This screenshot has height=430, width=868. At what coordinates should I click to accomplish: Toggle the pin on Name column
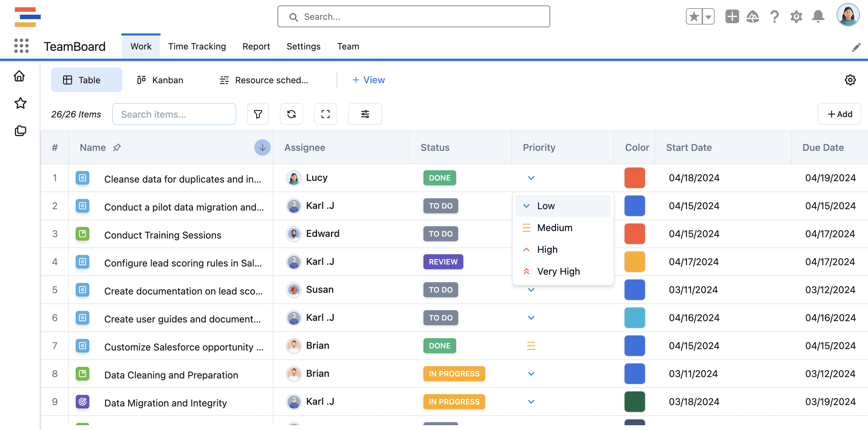(x=117, y=147)
